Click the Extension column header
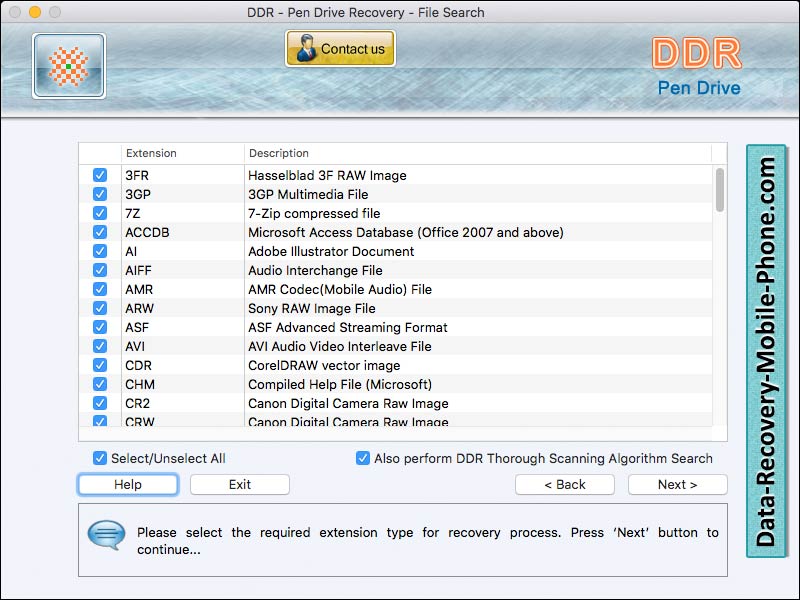Image resolution: width=800 pixels, height=600 pixels. (x=151, y=153)
